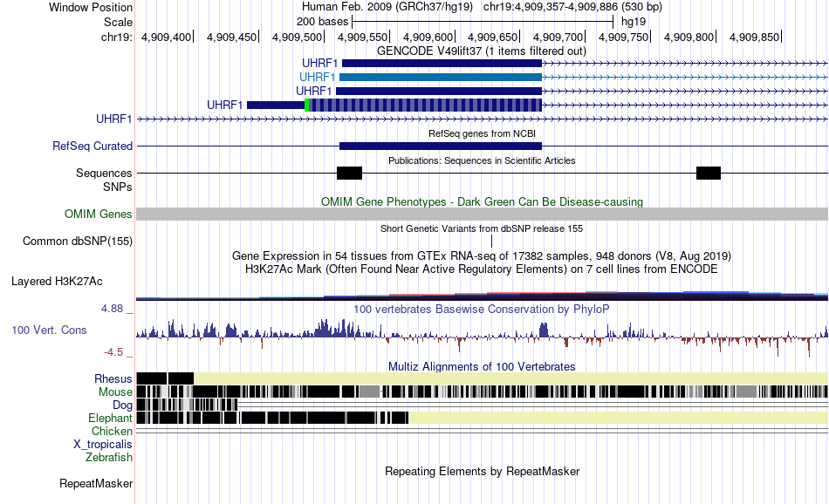Open the H3K27Ac Mark ENCODE title
The width and height of the screenshot is (829, 504).
tap(481, 269)
